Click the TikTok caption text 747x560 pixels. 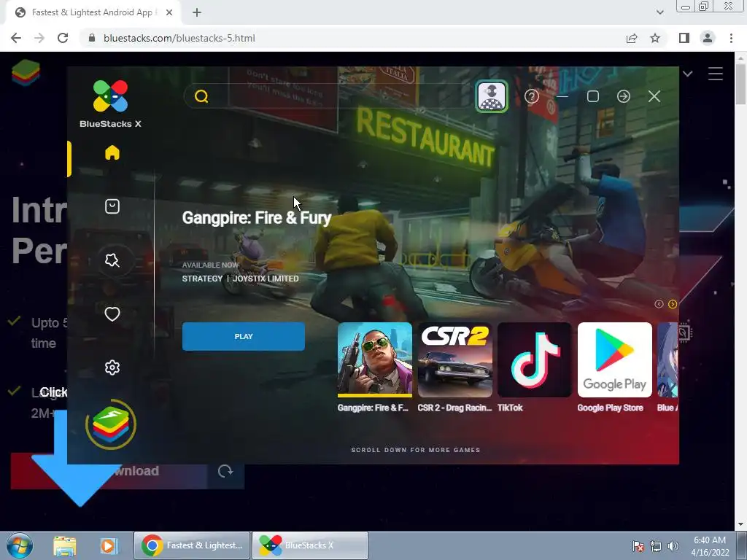(510, 408)
